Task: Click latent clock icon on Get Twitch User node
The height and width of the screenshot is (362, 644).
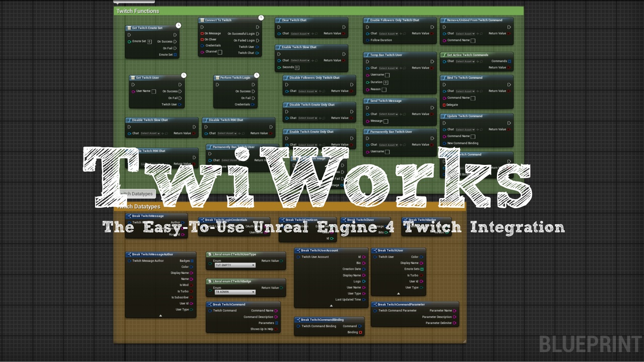Action: [184, 75]
